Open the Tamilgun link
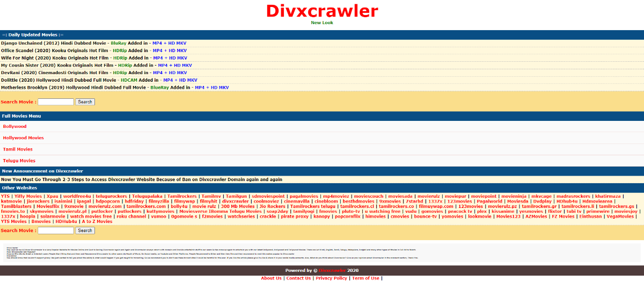Image resolution: width=644 pixels, height=281 pixels. 237,197
